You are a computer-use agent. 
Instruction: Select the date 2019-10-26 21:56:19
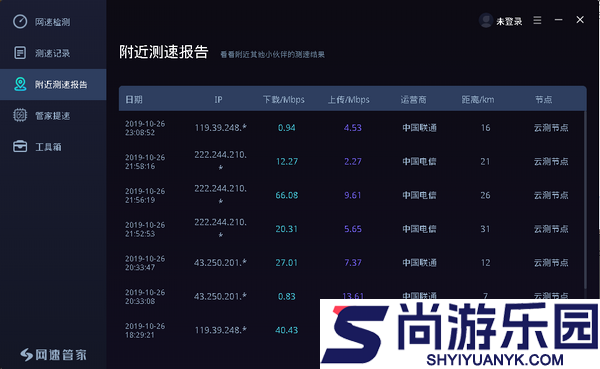click(x=145, y=196)
